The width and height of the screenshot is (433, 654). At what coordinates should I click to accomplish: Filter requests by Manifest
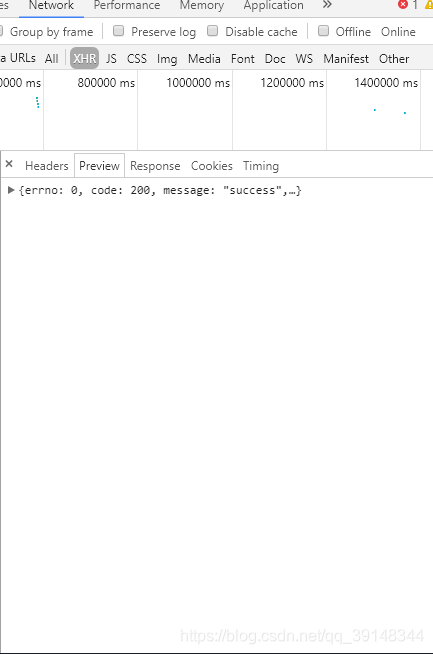click(346, 59)
